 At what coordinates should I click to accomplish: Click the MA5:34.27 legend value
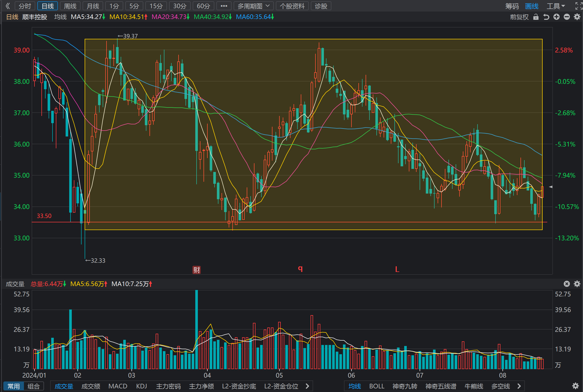[88, 17]
